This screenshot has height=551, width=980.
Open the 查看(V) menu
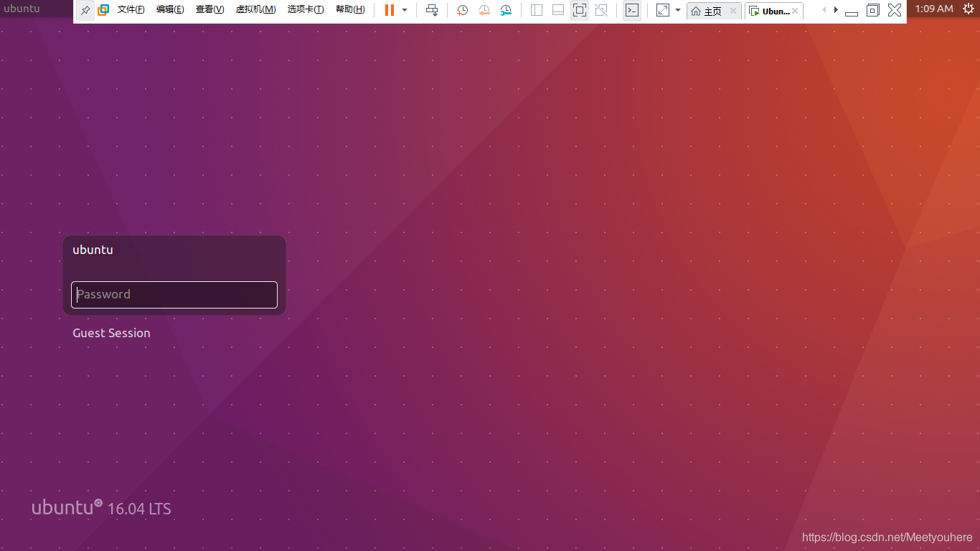point(209,10)
